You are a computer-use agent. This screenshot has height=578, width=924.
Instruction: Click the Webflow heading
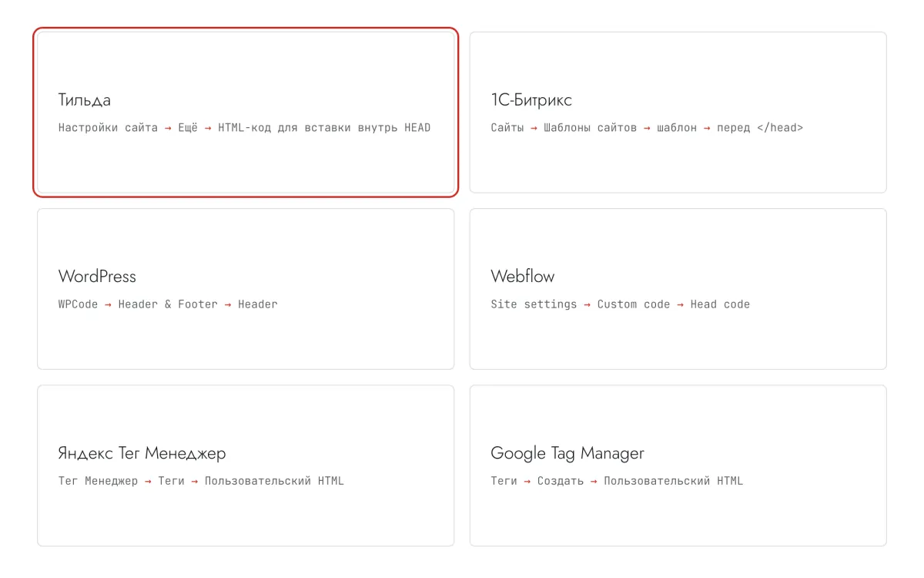click(x=523, y=277)
